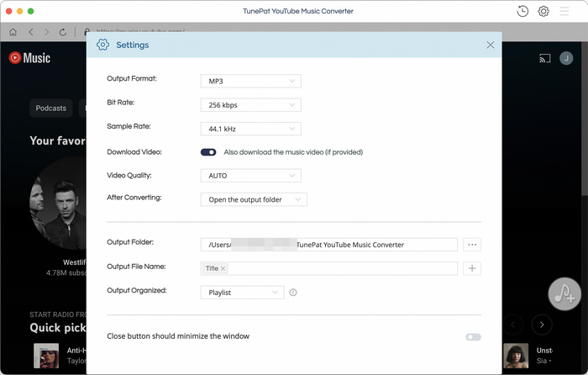This screenshot has width=588, height=375.
Task: Click the Quick picks heading
Action: coord(58,328)
